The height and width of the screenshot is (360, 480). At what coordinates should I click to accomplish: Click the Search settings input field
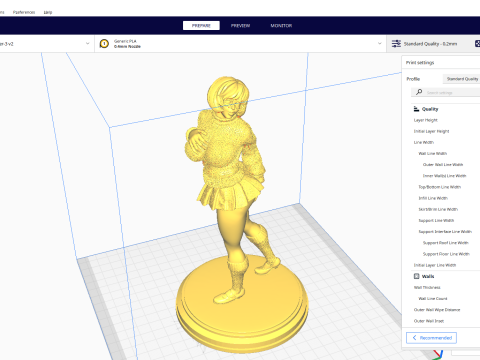[445, 92]
